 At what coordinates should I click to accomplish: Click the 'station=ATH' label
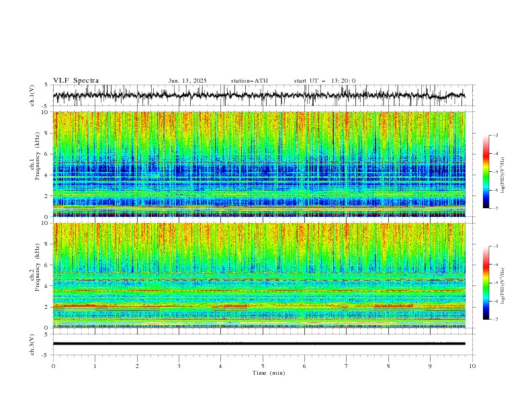[249, 81]
